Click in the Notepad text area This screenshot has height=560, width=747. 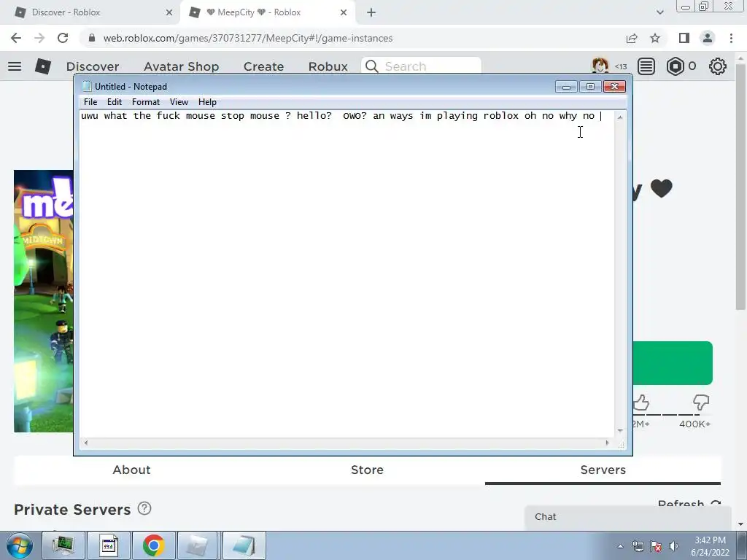tap(347, 274)
